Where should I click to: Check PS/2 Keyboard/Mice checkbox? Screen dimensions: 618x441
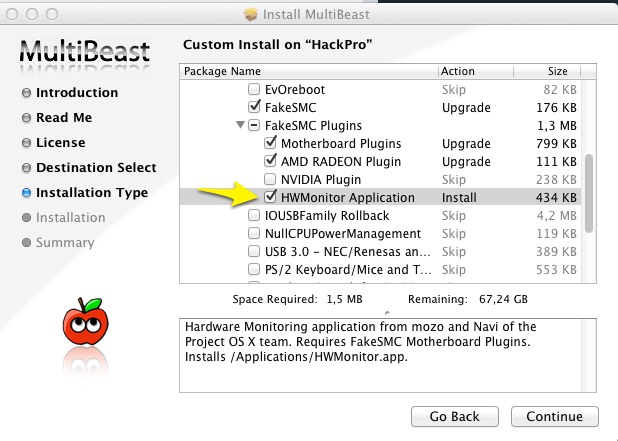click(254, 270)
